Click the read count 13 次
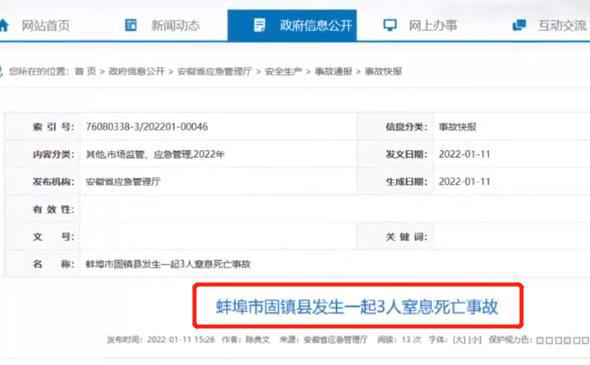This screenshot has height=365, width=590. (x=411, y=340)
